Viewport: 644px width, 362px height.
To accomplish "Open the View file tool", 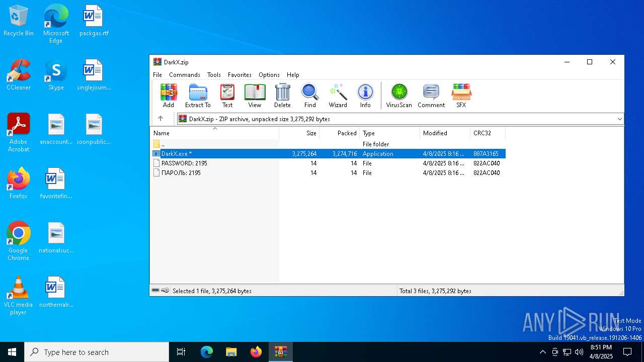I will [x=255, y=96].
